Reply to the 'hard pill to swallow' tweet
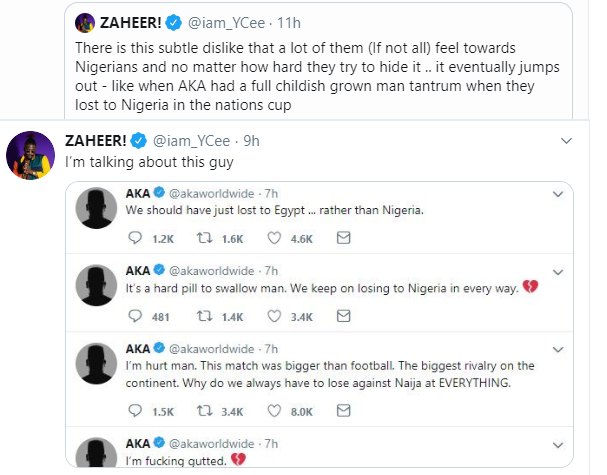Viewport: 607px width, 475px height. click(x=137, y=317)
